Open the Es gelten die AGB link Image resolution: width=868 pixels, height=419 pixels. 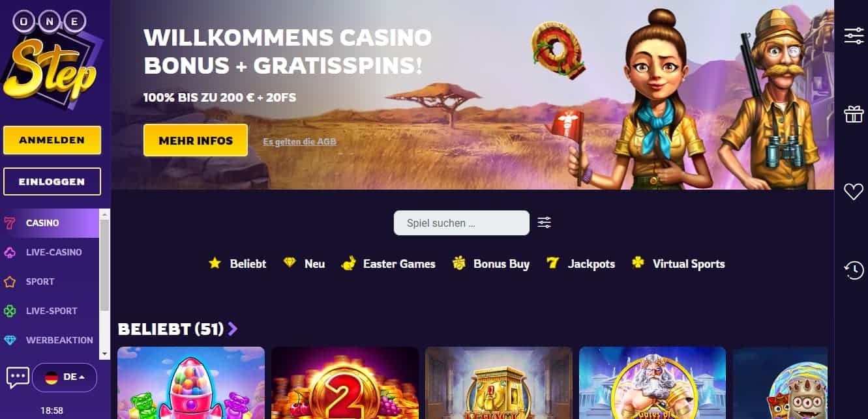coord(300,141)
